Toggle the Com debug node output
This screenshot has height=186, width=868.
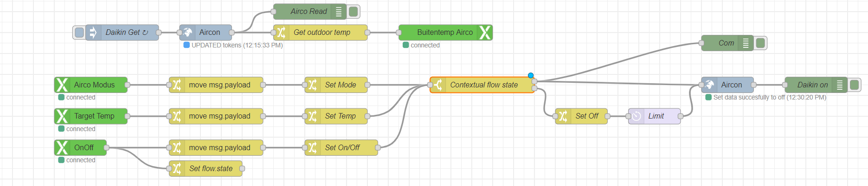tap(760, 43)
